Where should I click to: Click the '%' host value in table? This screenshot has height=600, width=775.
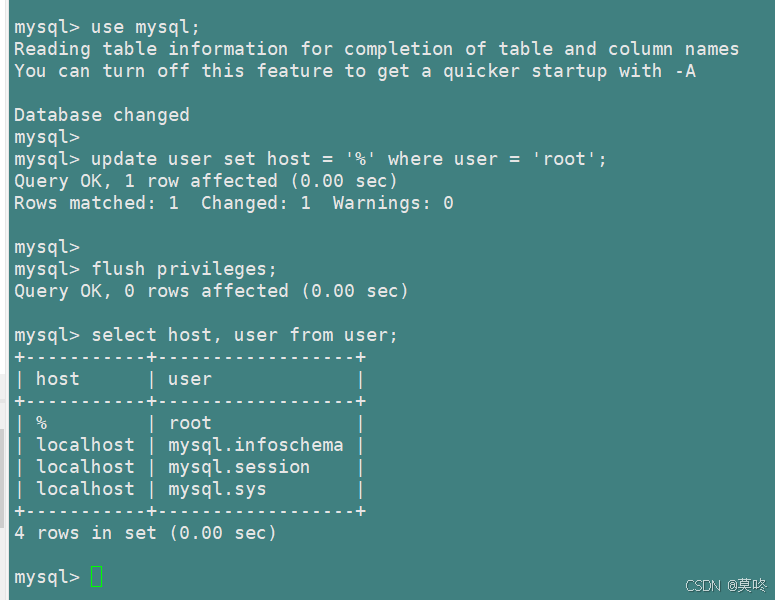click(42, 423)
